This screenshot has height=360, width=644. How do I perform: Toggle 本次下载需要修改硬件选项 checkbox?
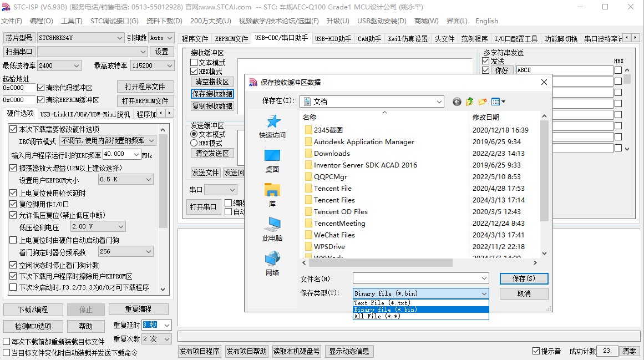[x=13, y=129]
